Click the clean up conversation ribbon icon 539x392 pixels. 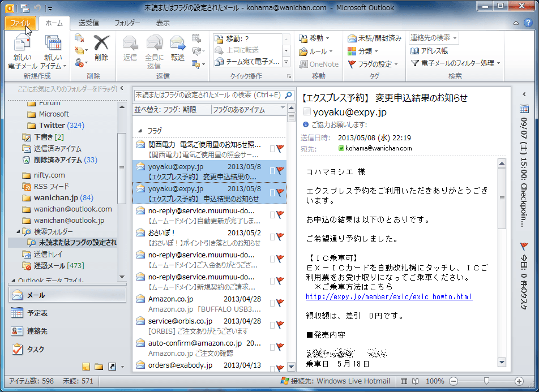80,50
